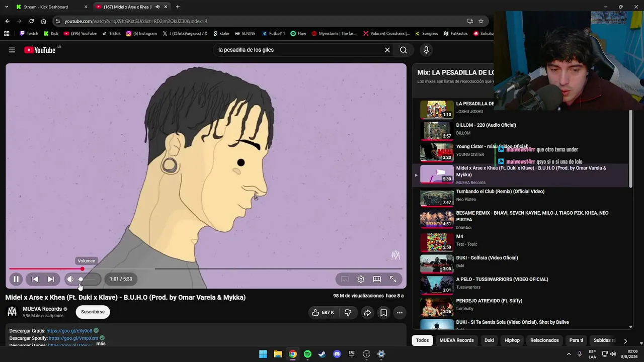Launch Spotify from the taskbar
Viewport: 644px width, 362px height.
(x=307, y=354)
